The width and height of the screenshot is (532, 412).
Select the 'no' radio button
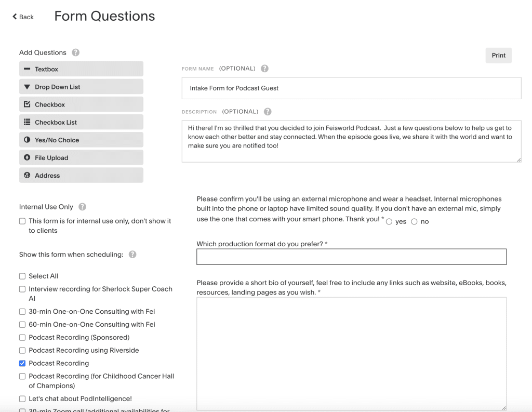click(414, 222)
